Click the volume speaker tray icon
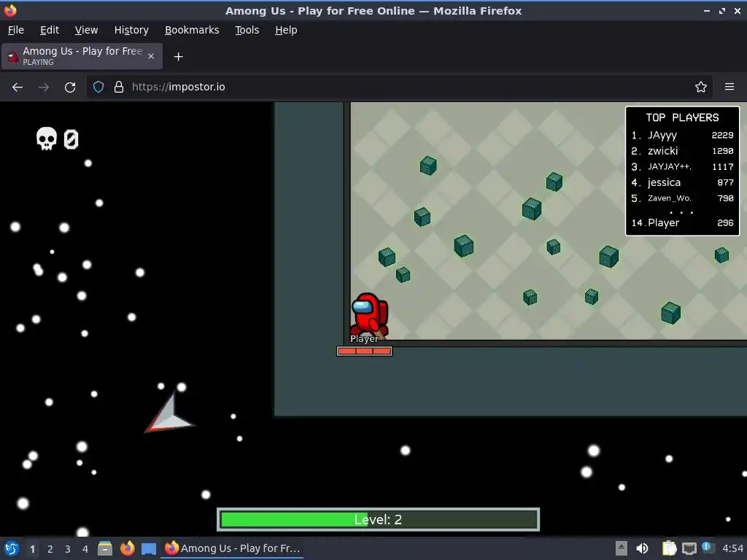Image resolution: width=747 pixels, height=560 pixels. (642, 548)
